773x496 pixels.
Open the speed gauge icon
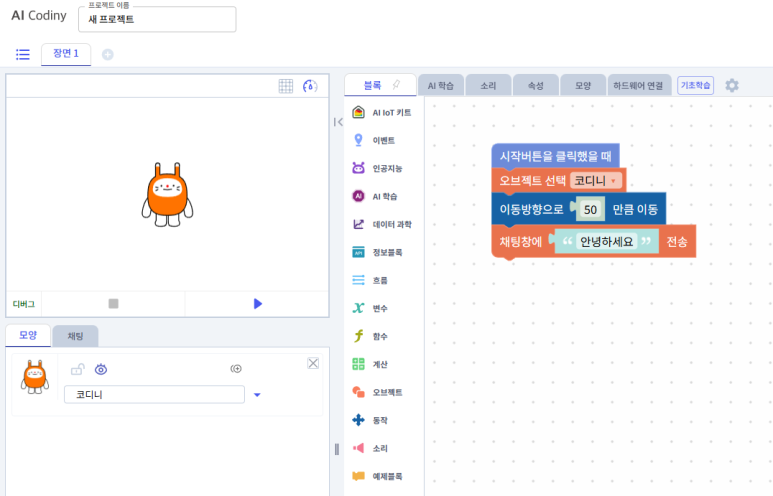[x=310, y=86]
